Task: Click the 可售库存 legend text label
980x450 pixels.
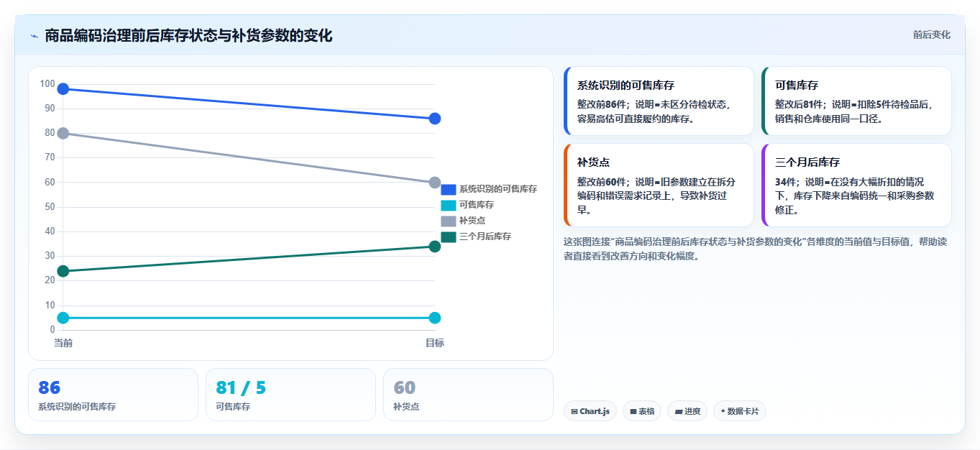Action: tap(477, 205)
